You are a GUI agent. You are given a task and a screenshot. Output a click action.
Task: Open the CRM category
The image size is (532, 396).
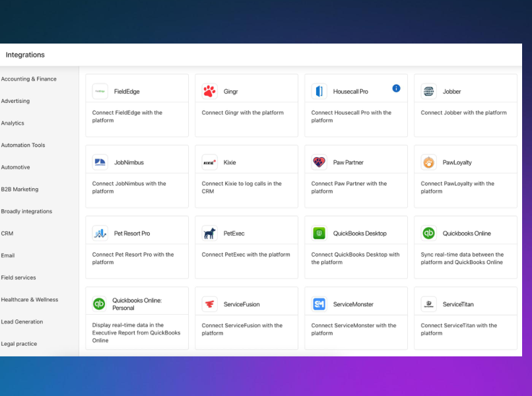click(7, 234)
